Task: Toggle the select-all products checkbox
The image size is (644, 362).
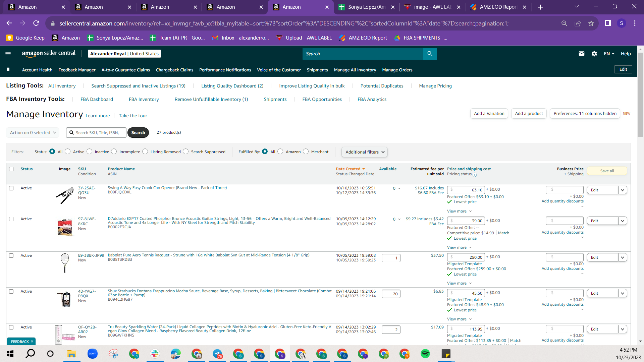Action: coord(11,169)
